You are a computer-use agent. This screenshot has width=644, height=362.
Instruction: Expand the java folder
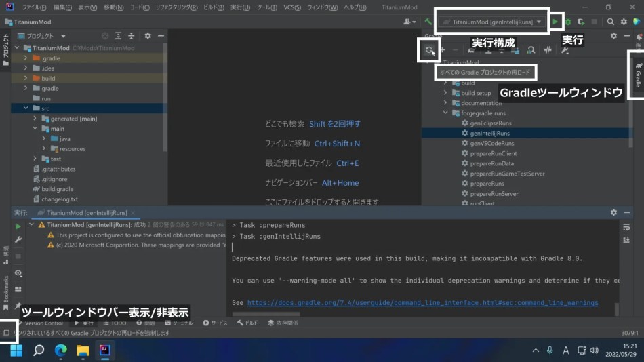click(x=44, y=138)
